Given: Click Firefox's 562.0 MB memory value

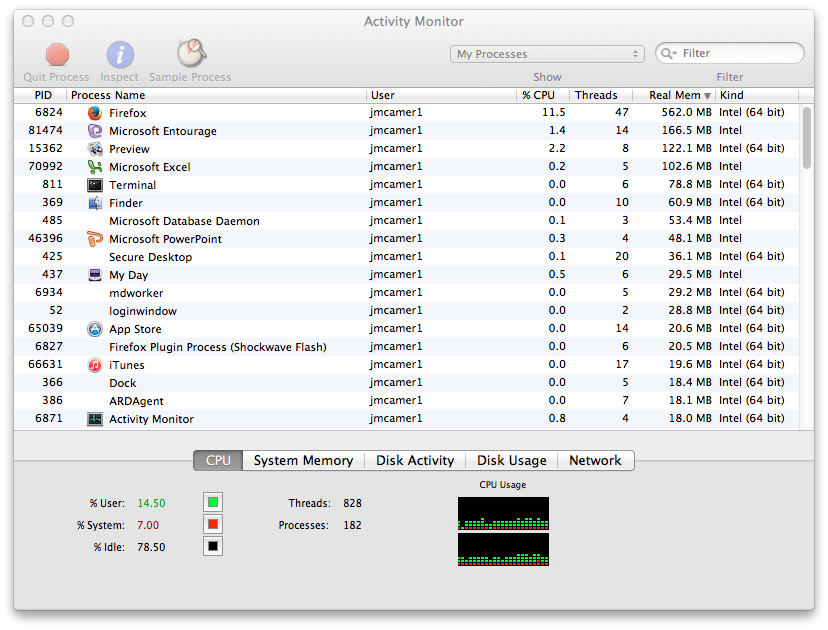Looking at the screenshot, I should click(686, 112).
